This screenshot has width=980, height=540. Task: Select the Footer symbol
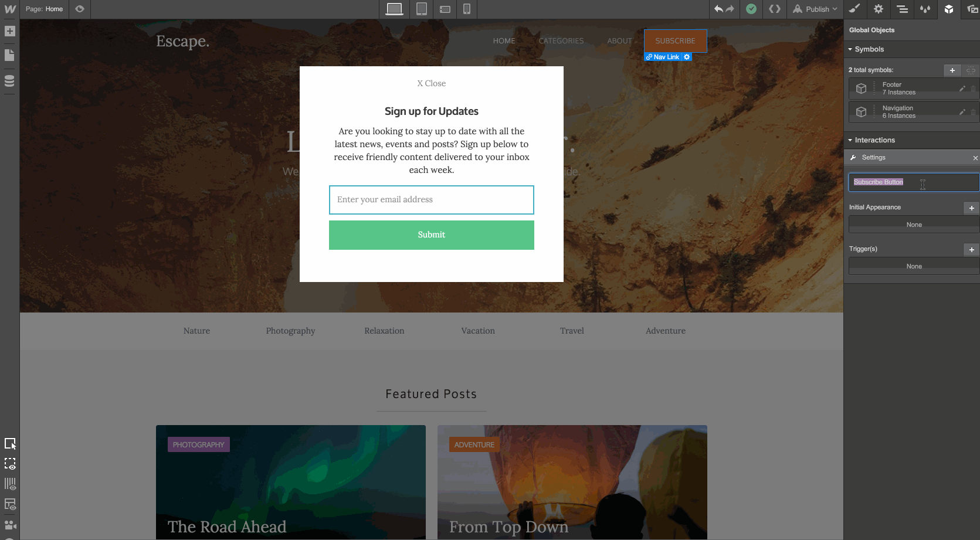click(913, 89)
